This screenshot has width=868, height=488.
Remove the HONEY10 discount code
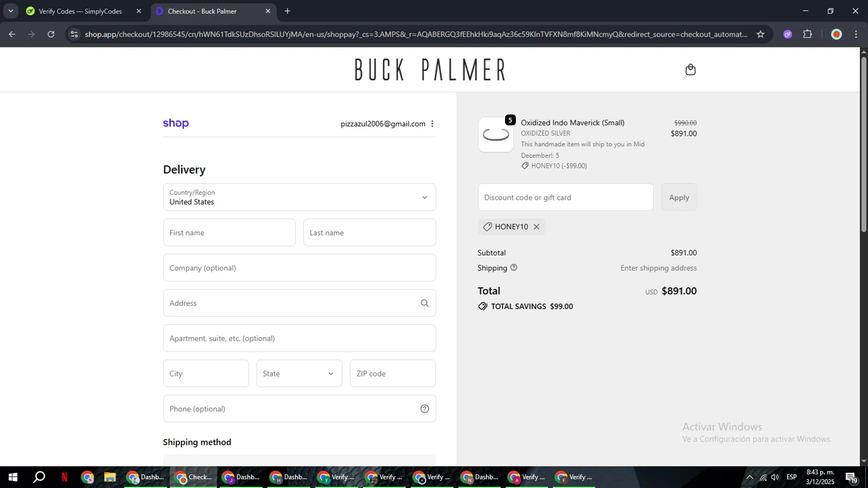(536, 227)
